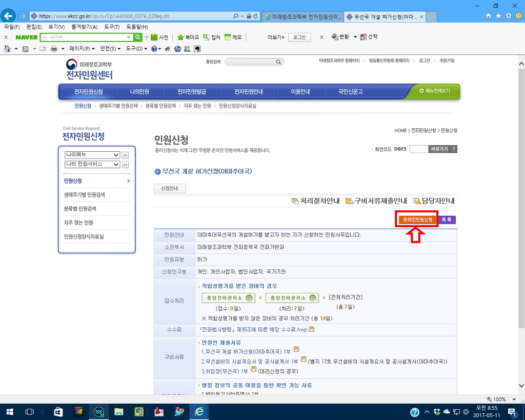Open the 즐겨찾기(A) menu

tap(85, 27)
